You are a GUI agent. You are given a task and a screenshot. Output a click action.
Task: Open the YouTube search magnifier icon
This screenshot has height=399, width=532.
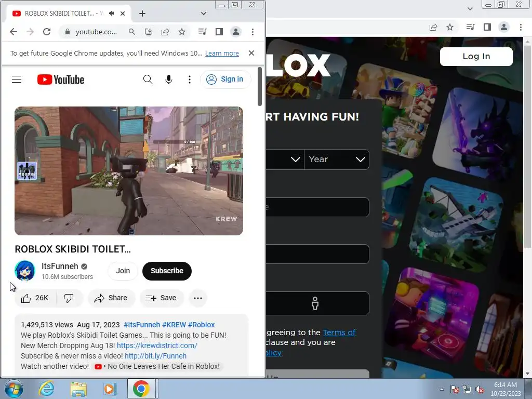148,79
